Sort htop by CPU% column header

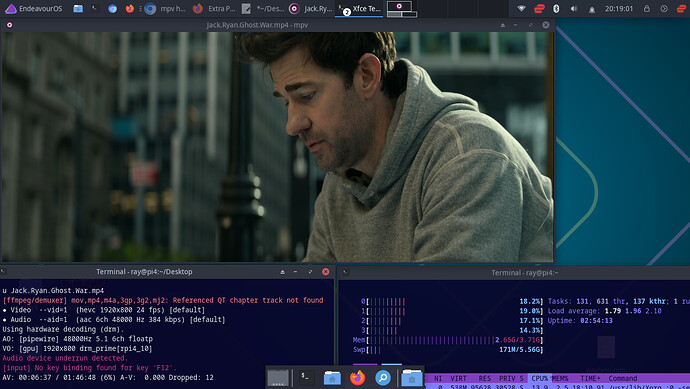(539, 378)
